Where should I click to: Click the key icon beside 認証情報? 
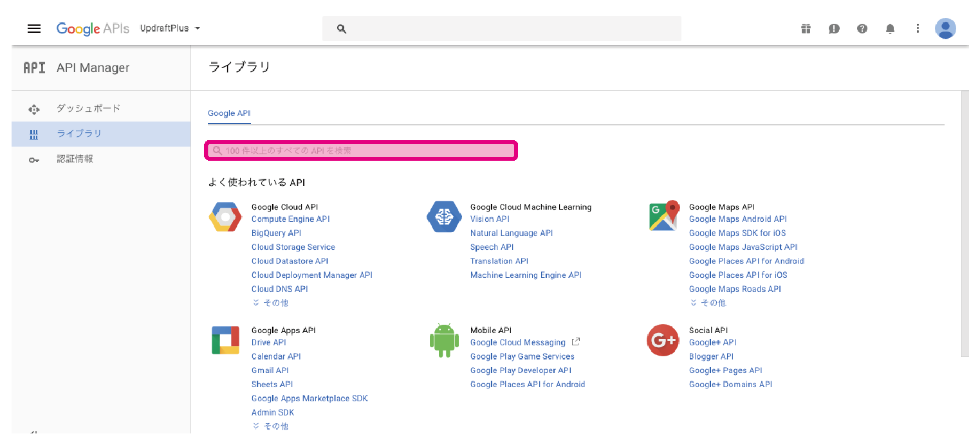(x=34, y=159)
